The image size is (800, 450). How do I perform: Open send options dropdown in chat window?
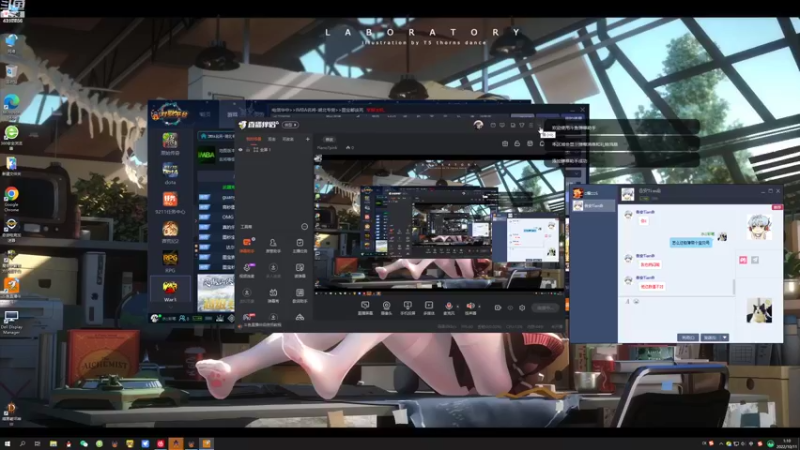724,338
